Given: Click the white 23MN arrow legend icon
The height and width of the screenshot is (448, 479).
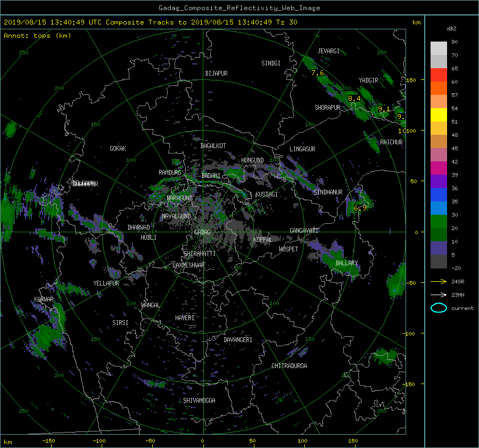Looking at the screenshot, I should pos(439,295).
